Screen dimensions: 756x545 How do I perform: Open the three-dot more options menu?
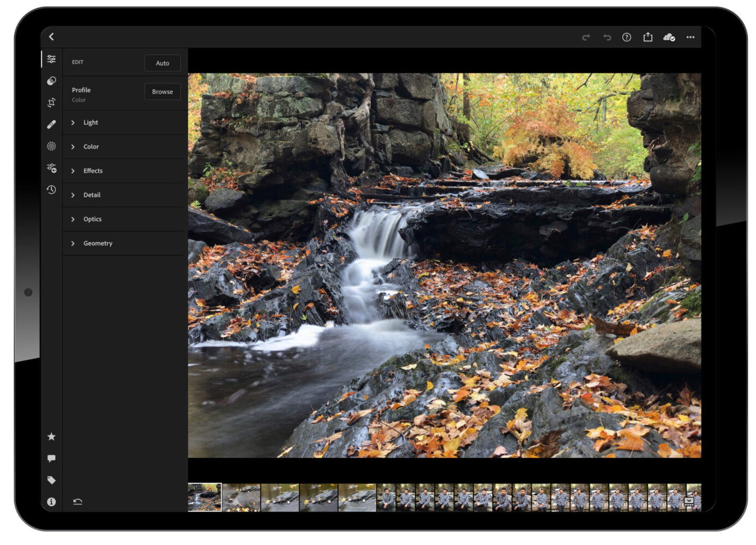pyautogui.click(x=691, y=37)
